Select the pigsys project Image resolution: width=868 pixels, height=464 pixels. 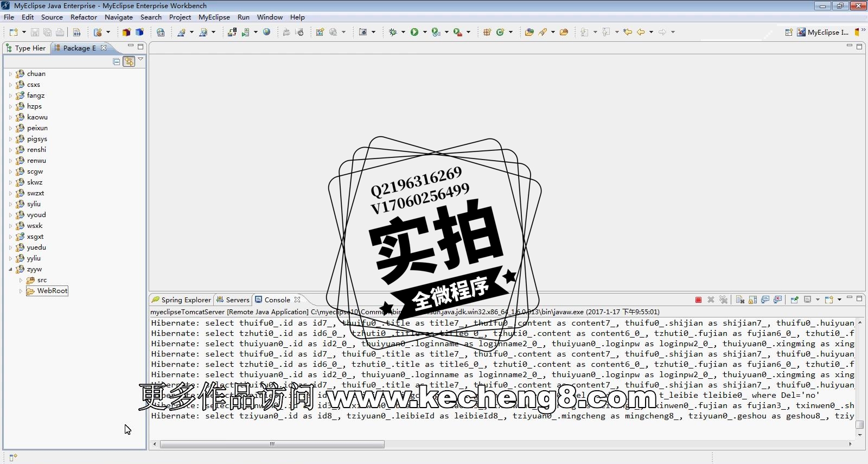[37, 139]
